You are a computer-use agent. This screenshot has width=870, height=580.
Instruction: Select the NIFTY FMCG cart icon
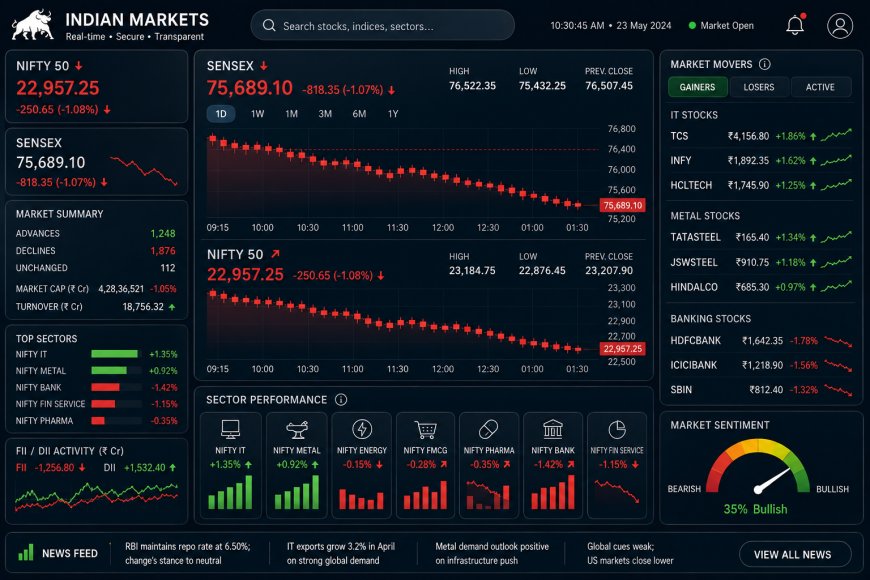425,429
